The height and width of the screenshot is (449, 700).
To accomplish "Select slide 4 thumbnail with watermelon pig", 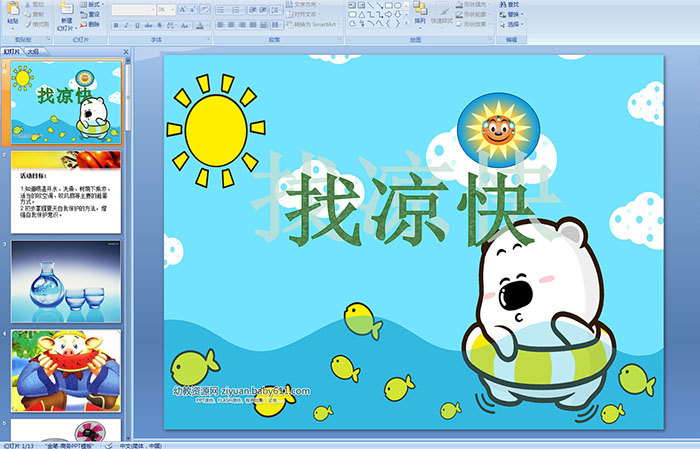I will 66,370.
